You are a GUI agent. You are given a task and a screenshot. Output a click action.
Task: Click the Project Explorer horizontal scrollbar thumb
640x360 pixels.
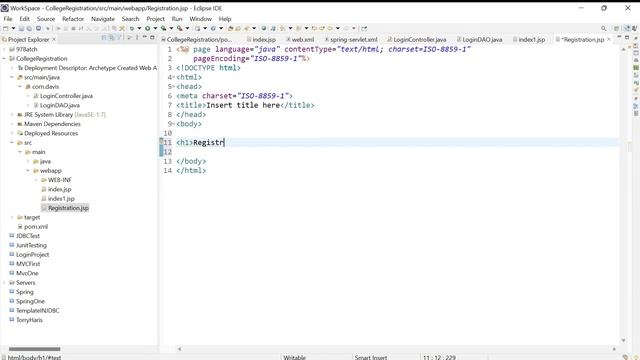click(34, 349)
